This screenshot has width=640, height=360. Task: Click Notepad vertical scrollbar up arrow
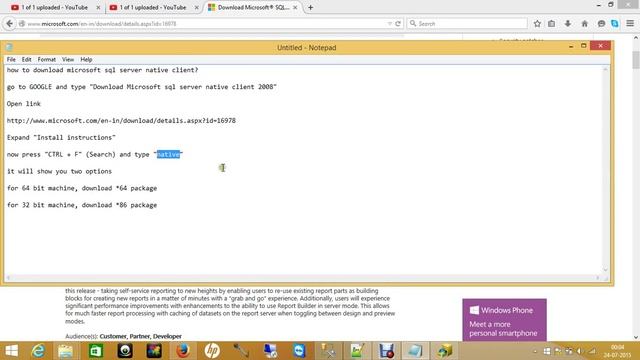pyautogui.click(x=605, y=70)
